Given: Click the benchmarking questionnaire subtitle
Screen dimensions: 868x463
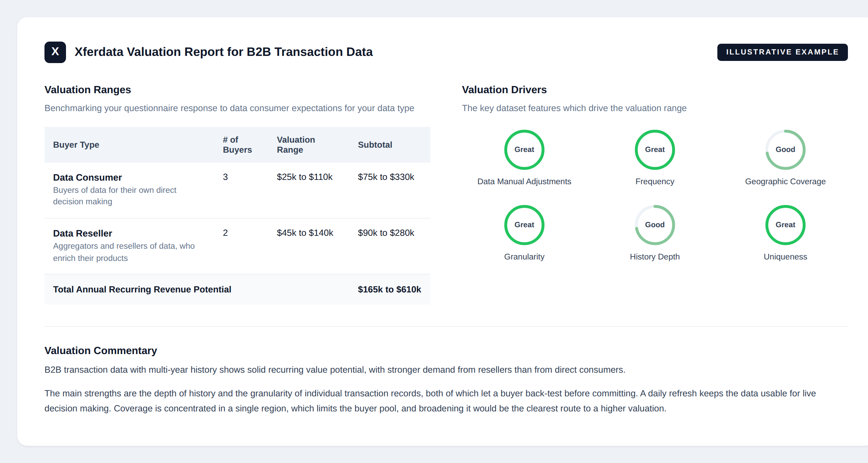Looking at the screenshot, I should click(229, 108).
